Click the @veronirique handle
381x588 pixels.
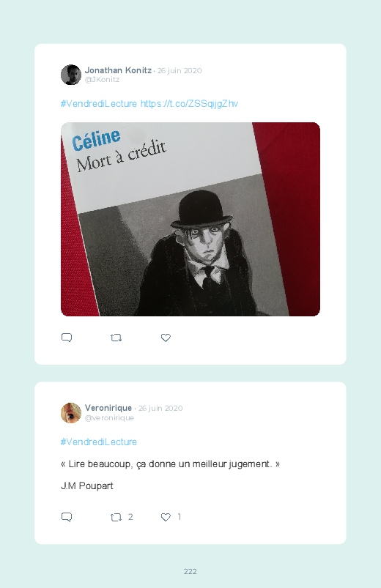coord(109,417)
